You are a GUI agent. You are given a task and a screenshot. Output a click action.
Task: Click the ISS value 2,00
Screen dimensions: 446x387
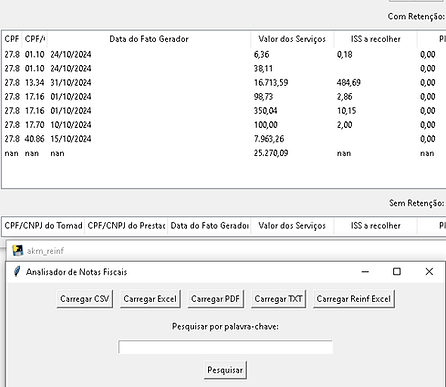click(344, 125)
